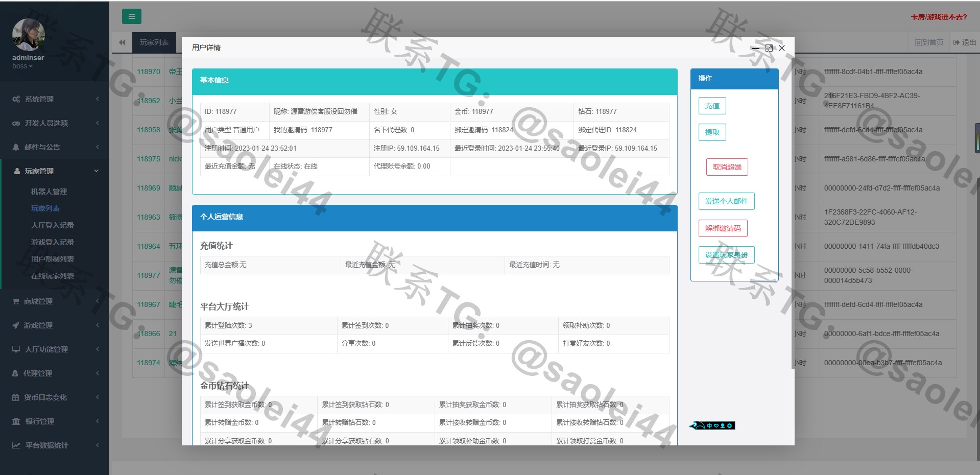Viewport: 980px width, 475px height.
Task: Click the 退出 logout link
Action: [965, 42]
